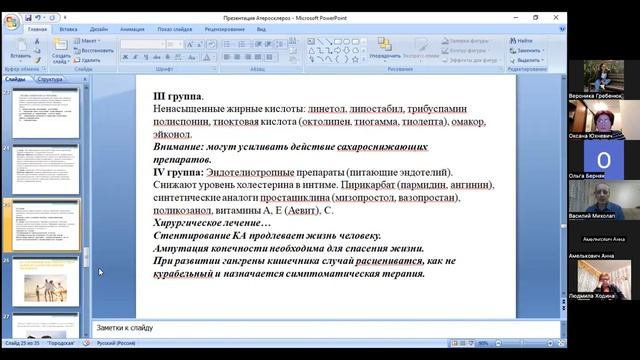
Task: Toggle text shadow S formatting
Action: tap(167, 58)
